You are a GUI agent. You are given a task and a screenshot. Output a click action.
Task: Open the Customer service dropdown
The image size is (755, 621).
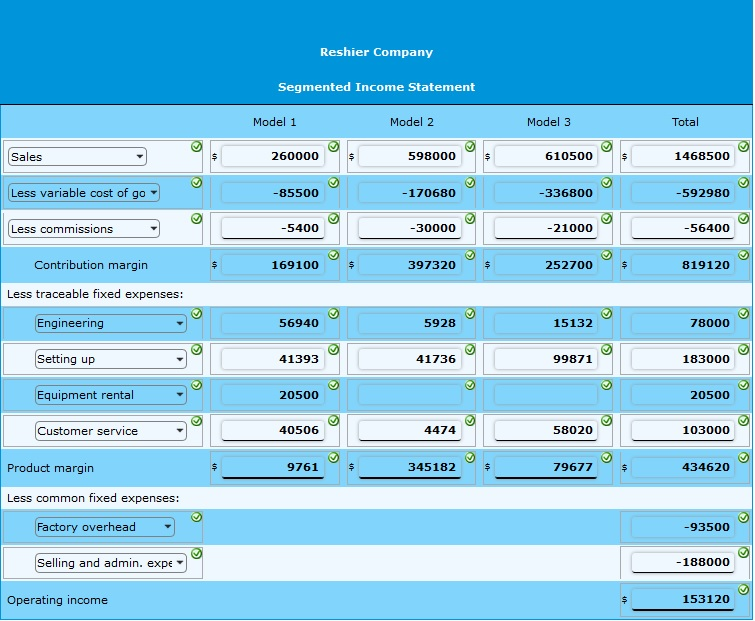coord(111,431)
